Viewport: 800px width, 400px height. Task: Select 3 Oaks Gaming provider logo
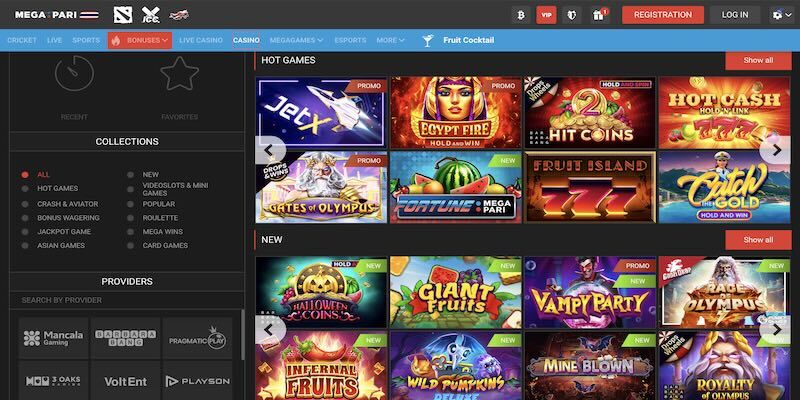click(54, 381)
